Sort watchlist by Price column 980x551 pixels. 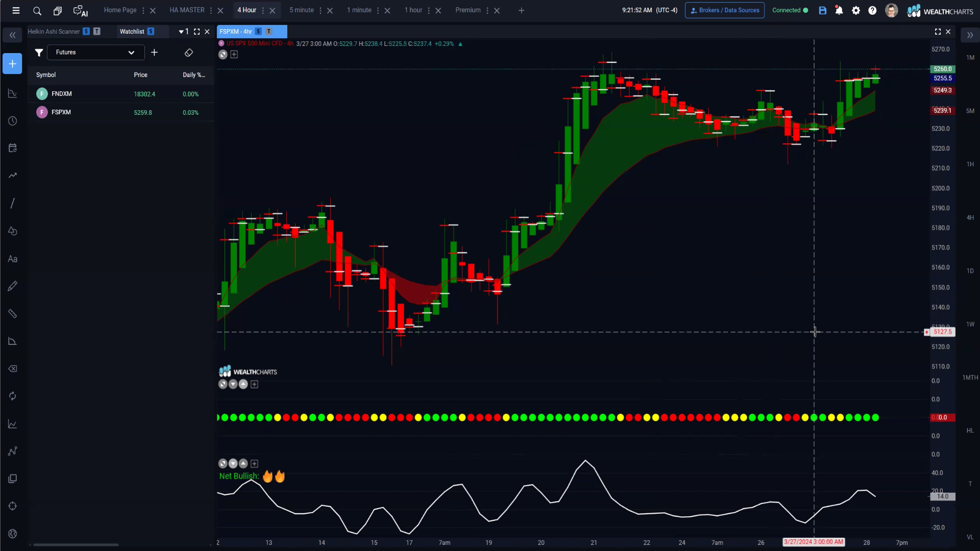[x=140, y=75]
